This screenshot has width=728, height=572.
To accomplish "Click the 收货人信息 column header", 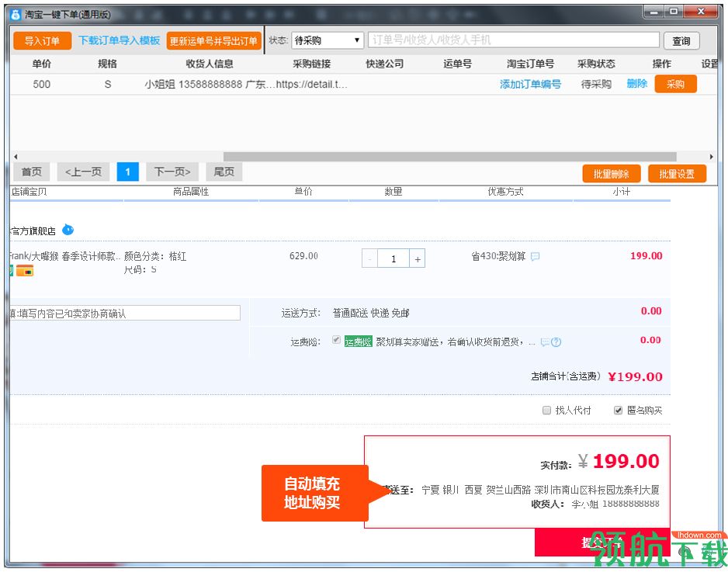I will tap(210, 64).
